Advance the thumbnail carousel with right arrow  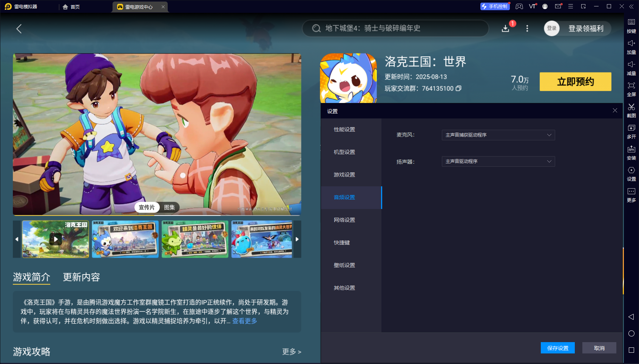298,239
